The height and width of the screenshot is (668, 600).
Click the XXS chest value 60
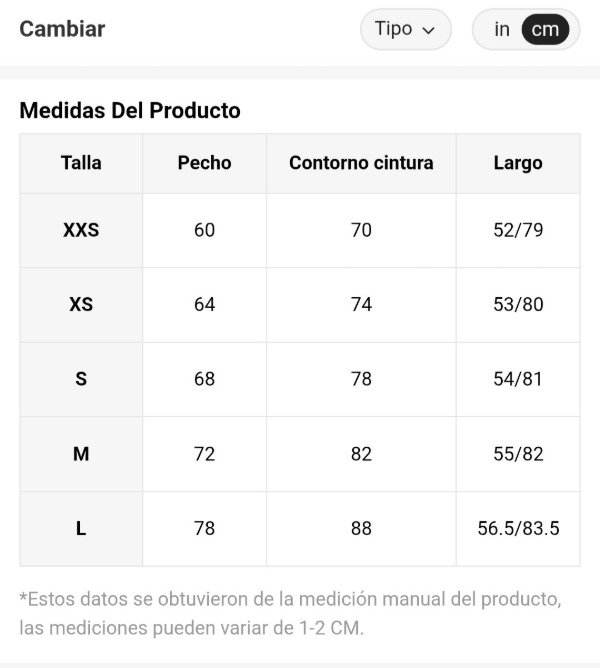204,230
